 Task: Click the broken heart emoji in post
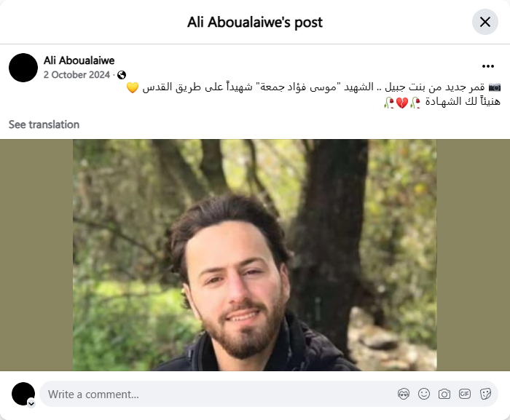click(x=402, y=103)
